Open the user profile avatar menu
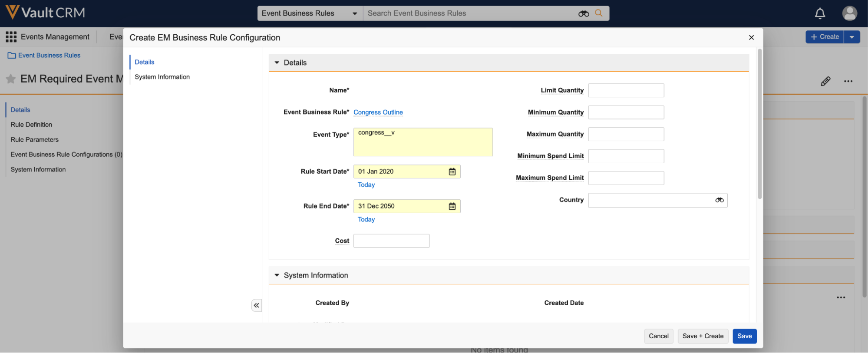 pyautogui.click(x=849, y=13)
